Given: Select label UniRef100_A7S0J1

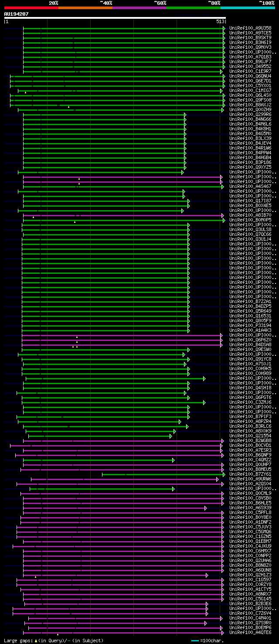Looking at the screenshot, I should 250,364.
